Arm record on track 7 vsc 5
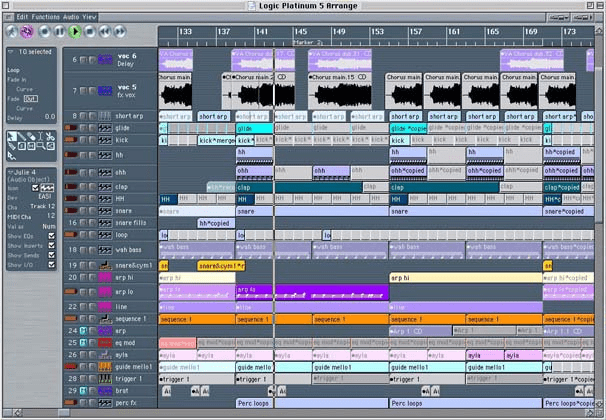This screenshot has width=606, height=420. point(92,90)
